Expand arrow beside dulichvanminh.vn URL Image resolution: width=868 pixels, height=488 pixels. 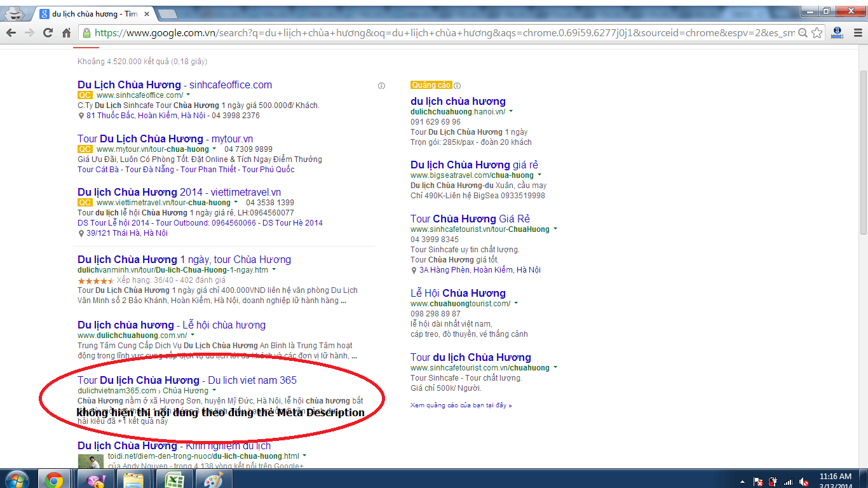(274, 269)
